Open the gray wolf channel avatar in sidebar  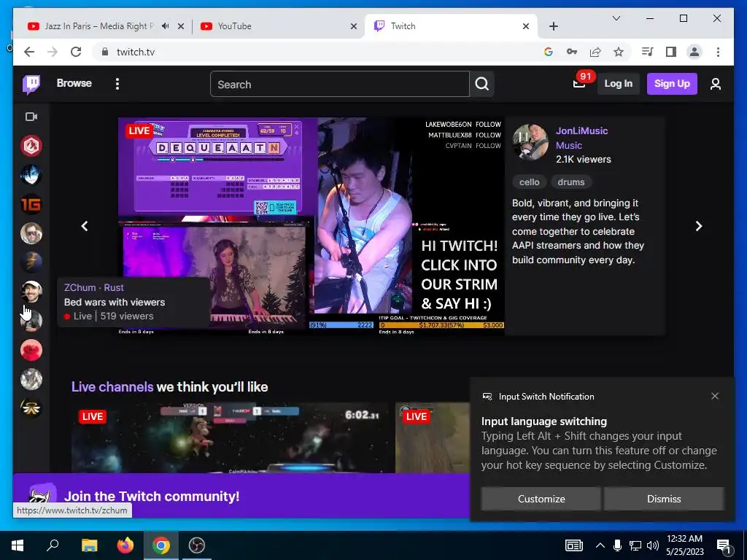coord(31,379)
